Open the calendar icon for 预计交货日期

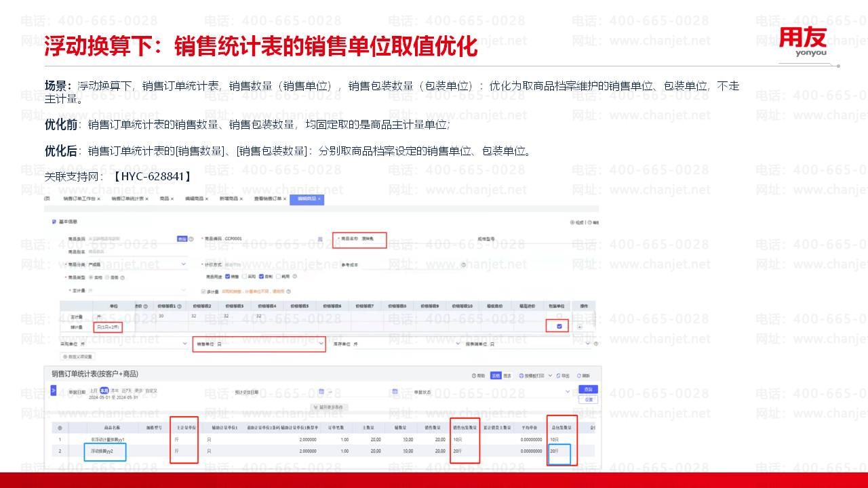click(321, 392)
